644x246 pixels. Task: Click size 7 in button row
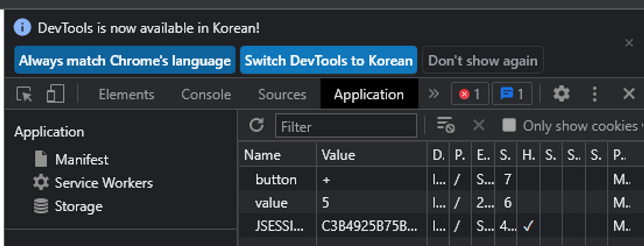click(x=507, y=179)
